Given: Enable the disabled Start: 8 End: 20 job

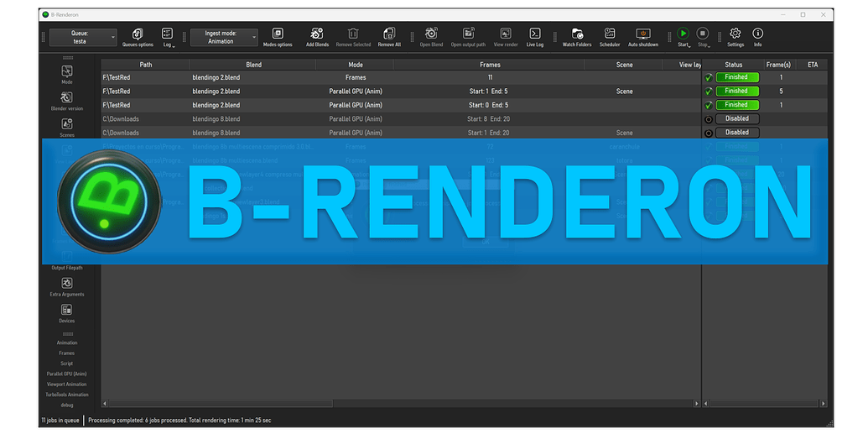Looking at the screenshot, I should [708, 119].
